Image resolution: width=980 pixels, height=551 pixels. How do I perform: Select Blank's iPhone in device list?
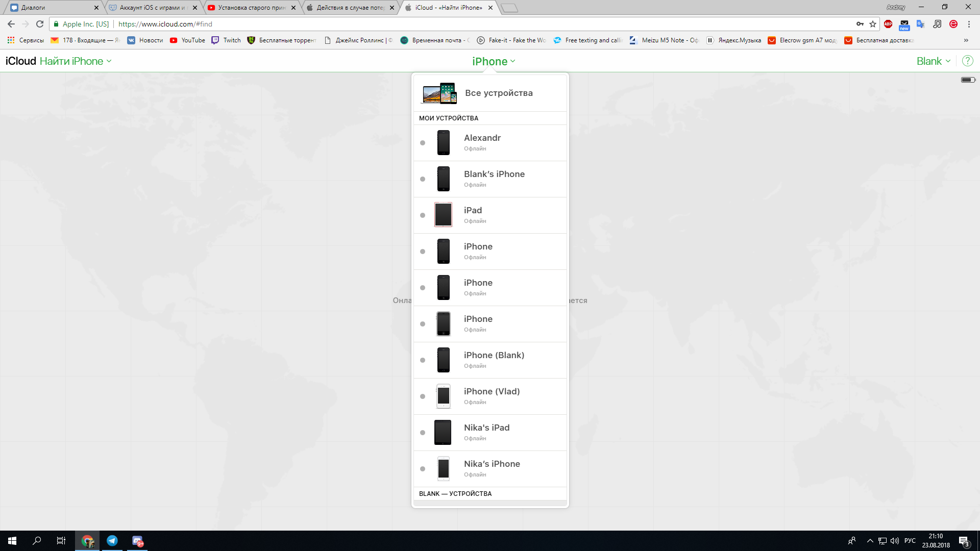pos(490,179)
